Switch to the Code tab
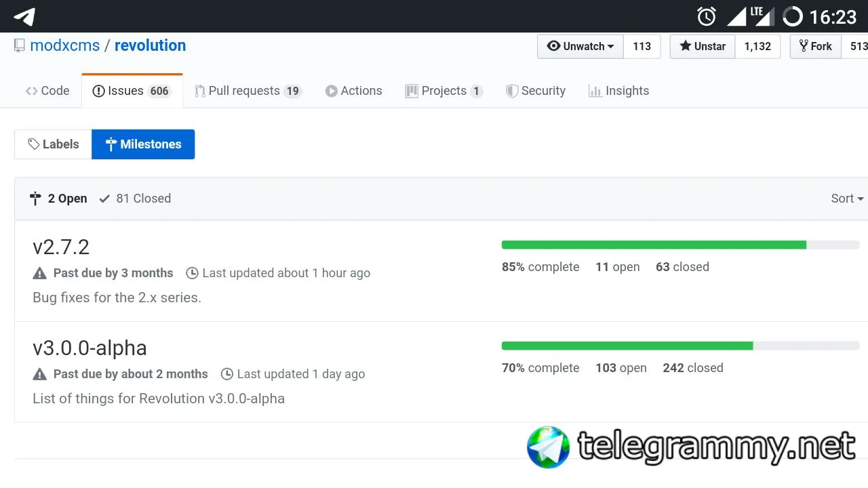The width and height of the screenshot is (868, 488). 47,91
